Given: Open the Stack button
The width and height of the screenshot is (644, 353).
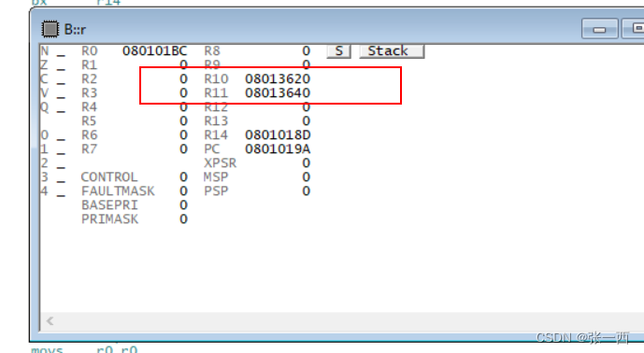Looking at the screenshot, I should [392, 51].
